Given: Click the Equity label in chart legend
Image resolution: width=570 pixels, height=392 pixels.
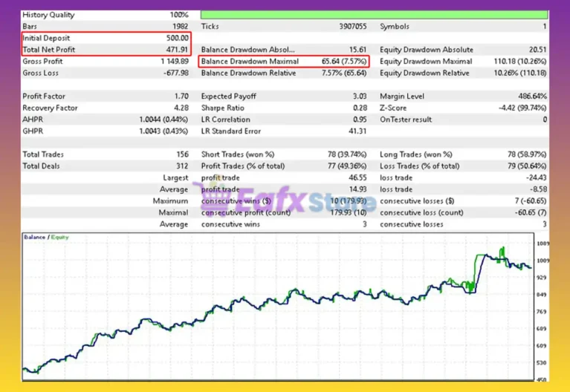Looking at the screenshot, I should point(59,238).
